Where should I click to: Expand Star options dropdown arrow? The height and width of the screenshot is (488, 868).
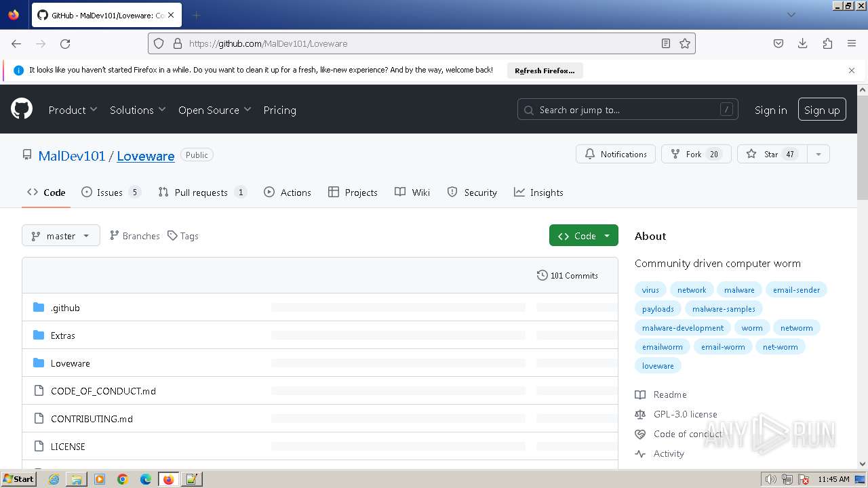[818, 154]
